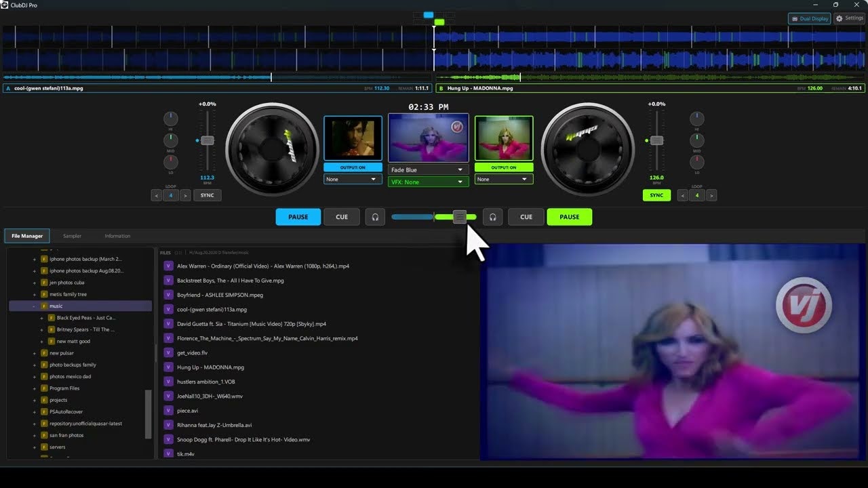Open the Information tab
This screenshot has width=868, height=488.
pyautogui.click(x=117, y=235)
